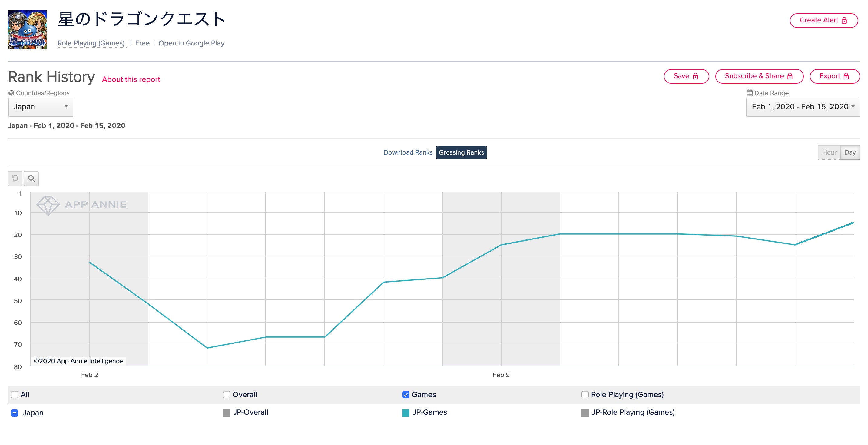Click the JP-Role Playing (Games) gray swatch
The image size is (868, 445).
click(585, 413)
